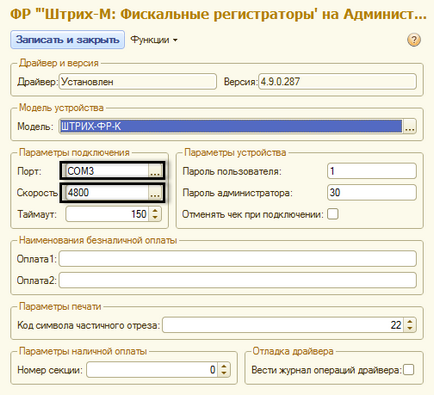Click the Скорость field showing 4800

coord(107,192)
